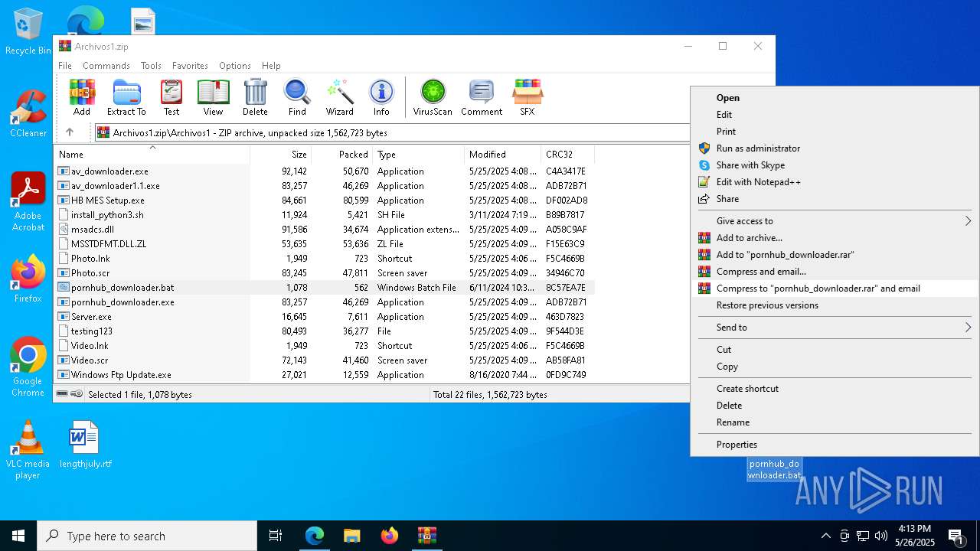Screen dimensions: 980x551
Task: Click the Windows Start button
Action: (x=18, y=536)
